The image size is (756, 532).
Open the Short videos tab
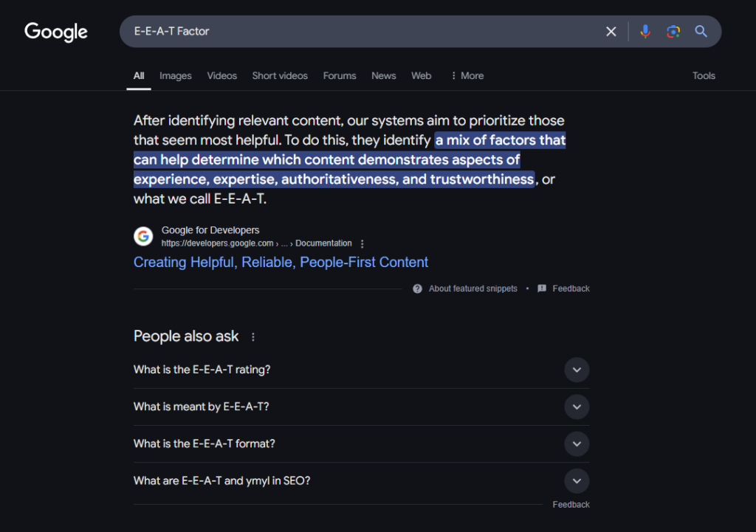pyautogui.click(x=280, y=76)
